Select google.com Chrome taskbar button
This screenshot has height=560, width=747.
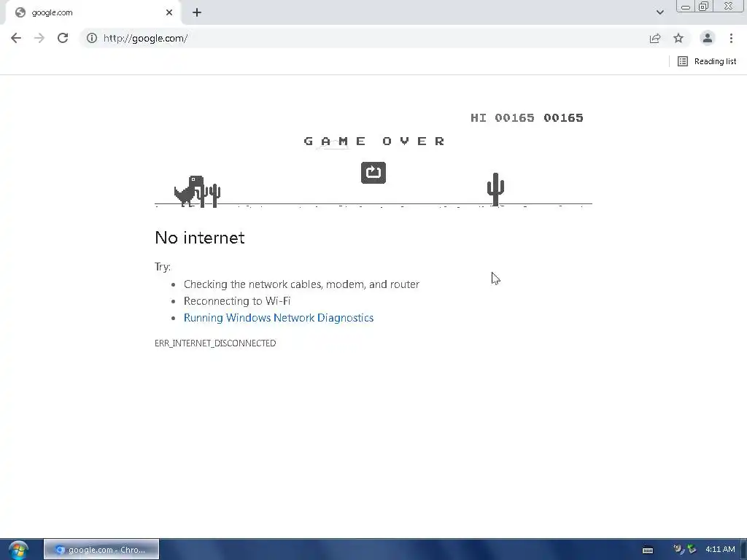101,550
